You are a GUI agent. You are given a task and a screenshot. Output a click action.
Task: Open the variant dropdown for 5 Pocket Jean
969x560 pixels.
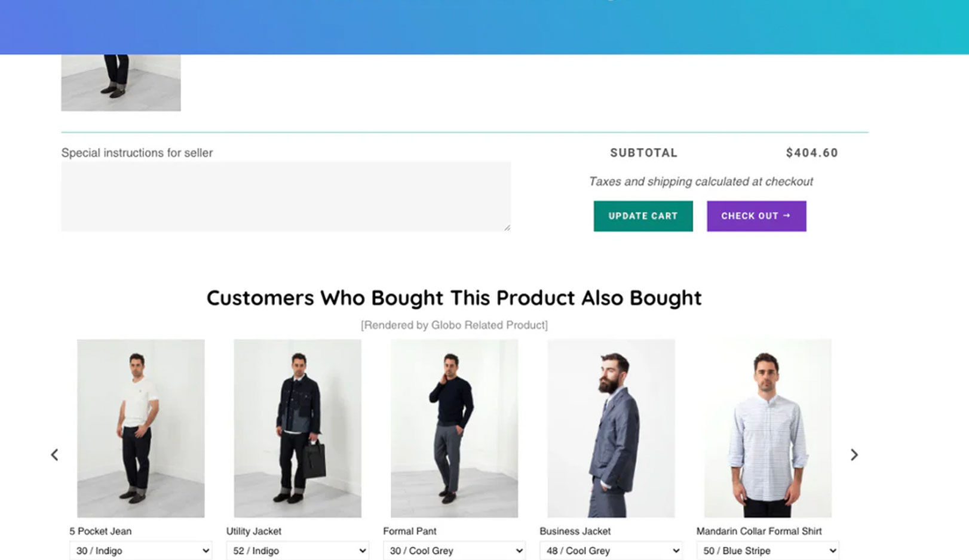[x=140, y=550]
